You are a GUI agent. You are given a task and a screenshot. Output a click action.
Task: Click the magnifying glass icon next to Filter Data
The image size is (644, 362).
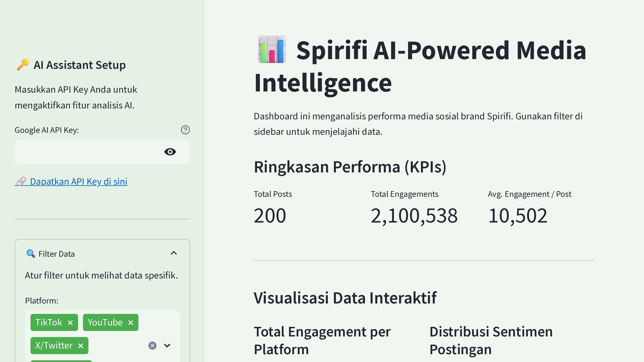tap(30, 254)
